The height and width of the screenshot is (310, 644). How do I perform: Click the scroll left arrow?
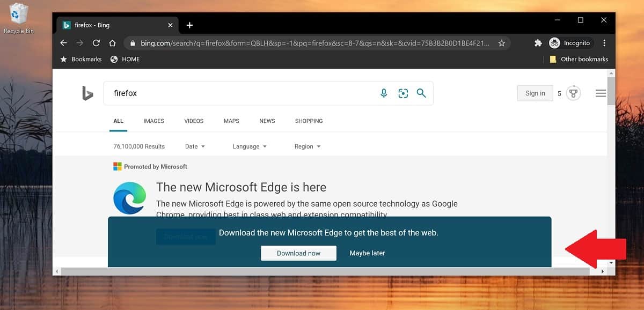tap(56, 271)
